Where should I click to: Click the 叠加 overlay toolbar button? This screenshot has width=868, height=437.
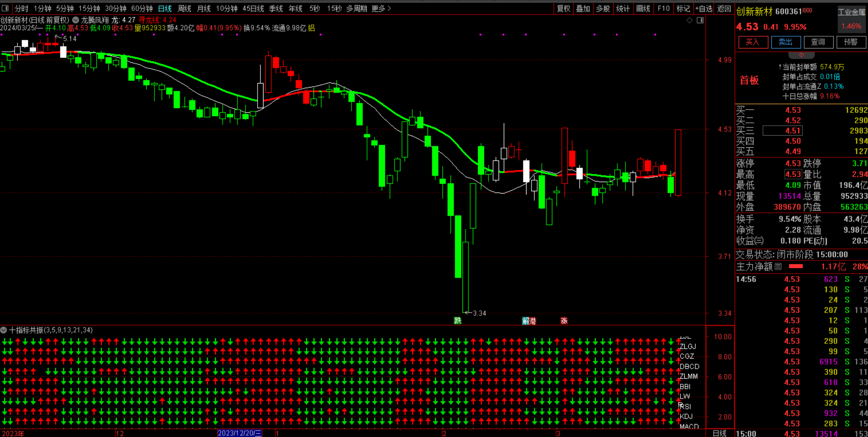coord(583,8)
